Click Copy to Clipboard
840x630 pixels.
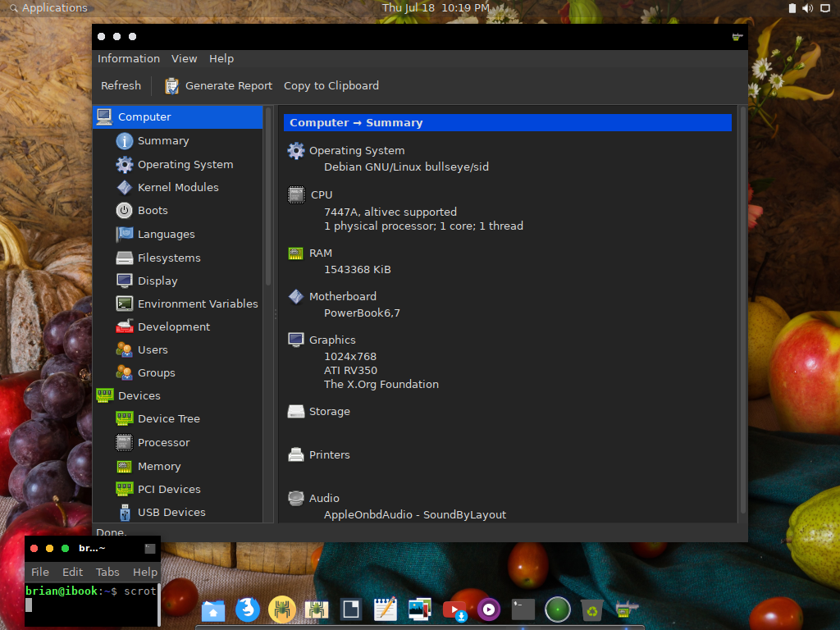(x=331, y=85)
